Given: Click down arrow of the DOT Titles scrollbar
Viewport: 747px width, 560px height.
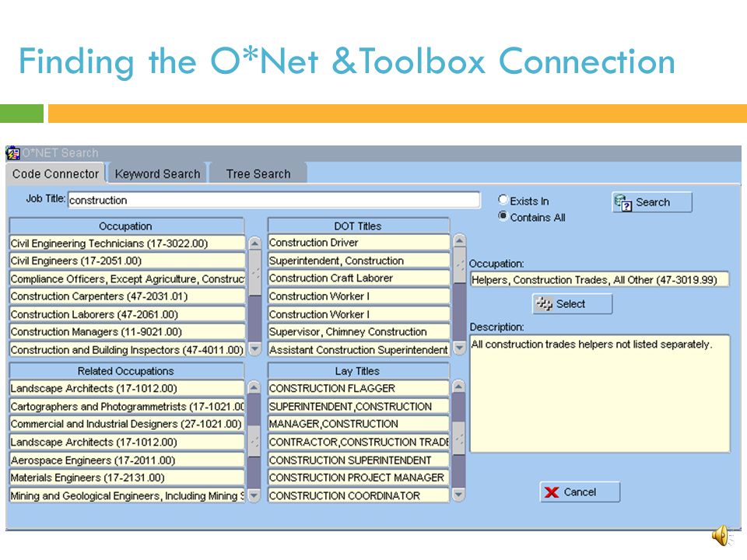Looking at the screenshot, I should coord(459,348).
